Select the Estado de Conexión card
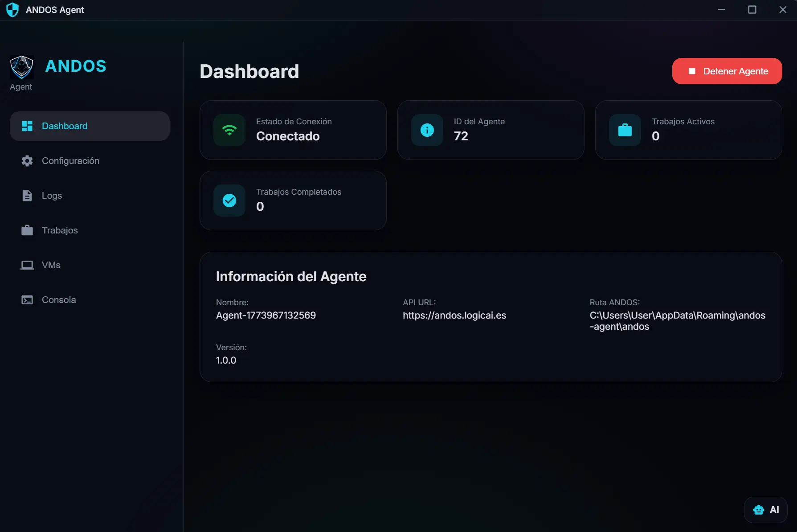The image size is (797, 532). (x=293, y=130)
